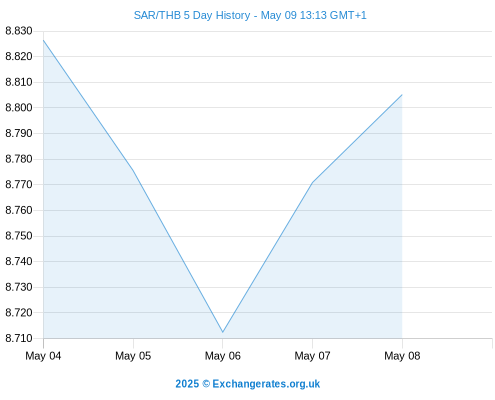Image resolution: width=495 pixels, height=400 pixels.
Task: Click the May 08 x-axis label
Action: point(402,356)
